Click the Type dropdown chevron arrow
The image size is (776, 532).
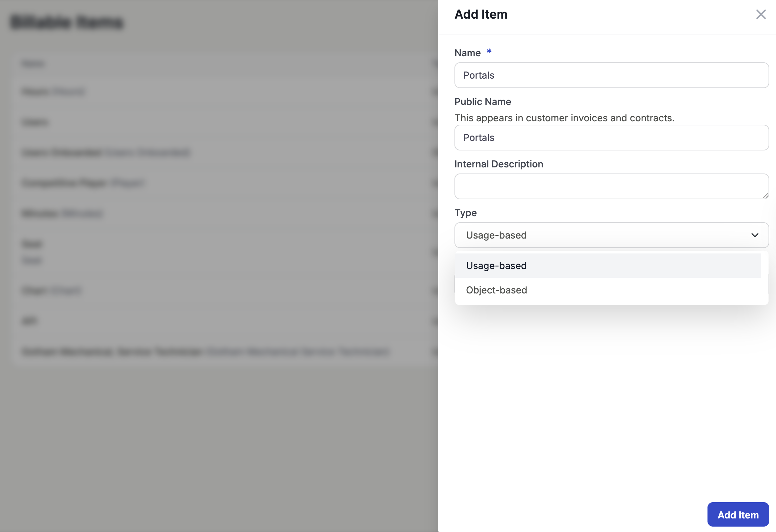[x=755, y=235]
